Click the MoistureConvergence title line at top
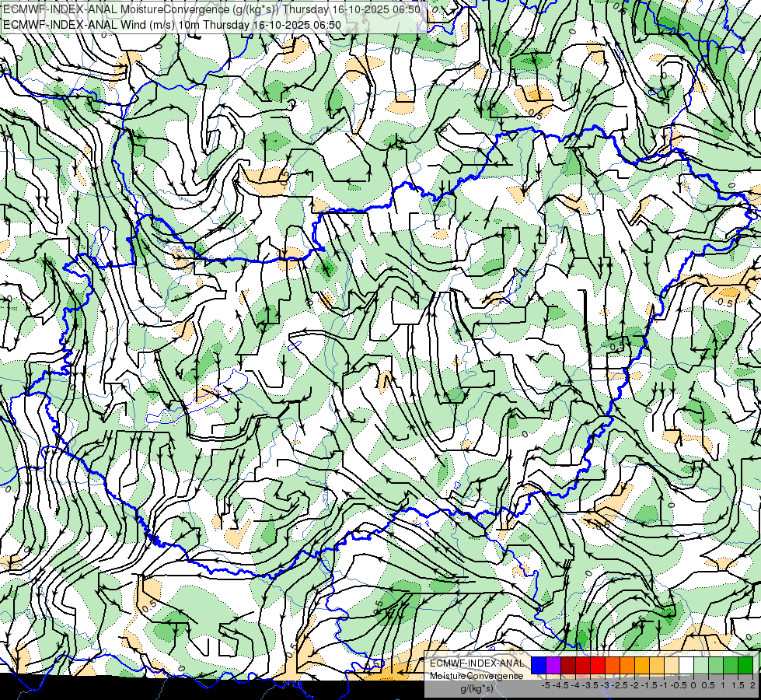 coord(212,9)
